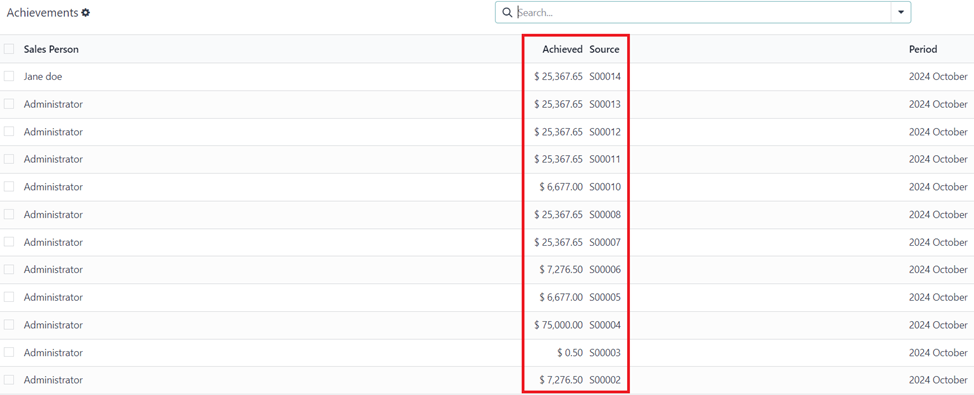Enable checkbox for the S00004 row
Screen dimensions: 974x395
click(9, 325)
